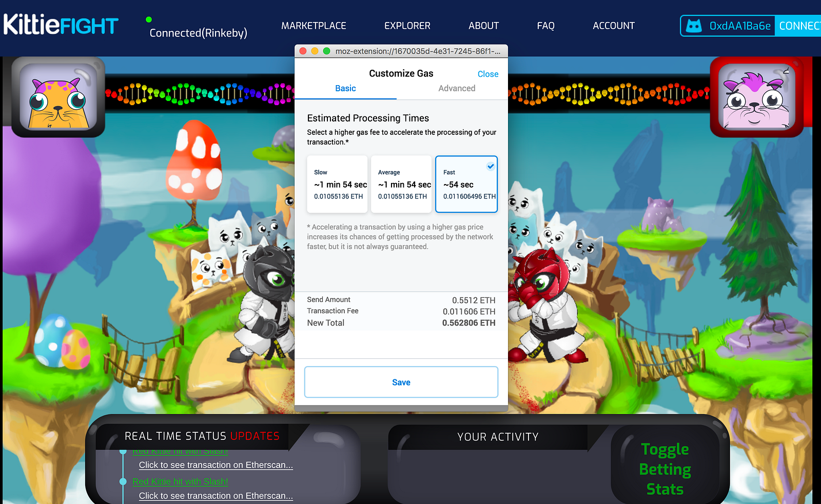Click the Send Amount 0.5512 ETH value
Screen dimensions: 821x504
coord(474,300)
